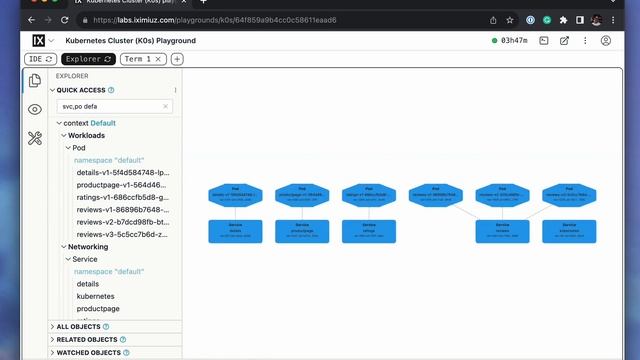Image resolution: width=640 pixels, height=360 pixels.
Task: Open the tools (wrench and screwdriver) sidebar icon
Action: [35, 138]
